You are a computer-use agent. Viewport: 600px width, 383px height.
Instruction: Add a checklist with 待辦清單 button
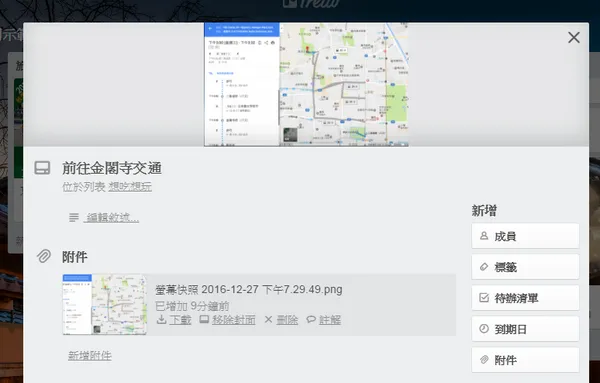[525, 298]
